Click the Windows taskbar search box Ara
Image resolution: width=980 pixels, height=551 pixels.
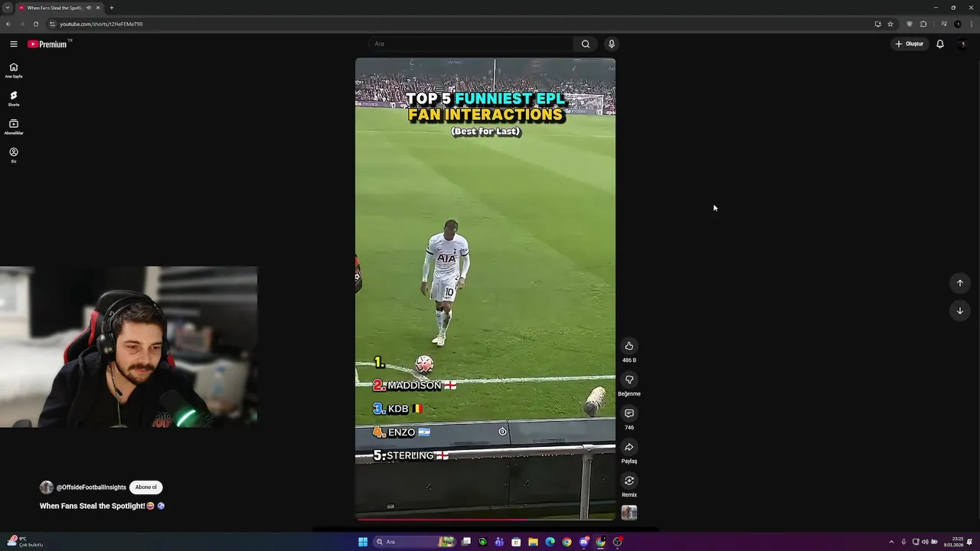point(415,542)
